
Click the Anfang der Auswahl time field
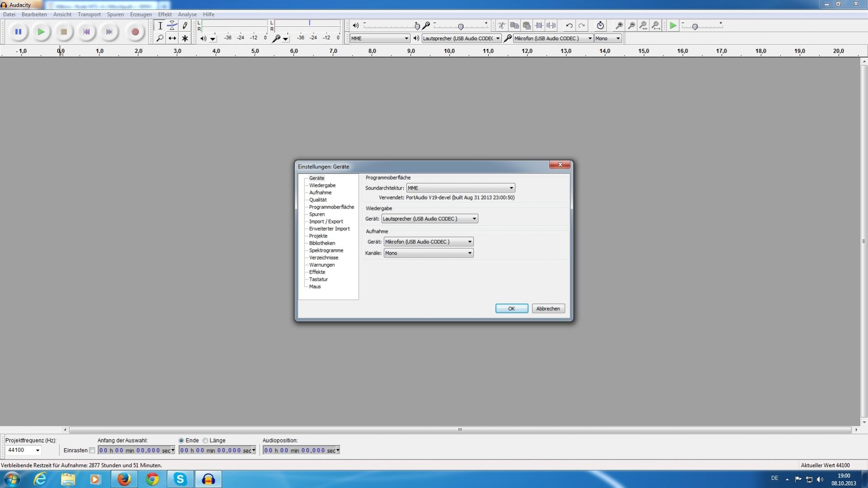click(136, 450)
